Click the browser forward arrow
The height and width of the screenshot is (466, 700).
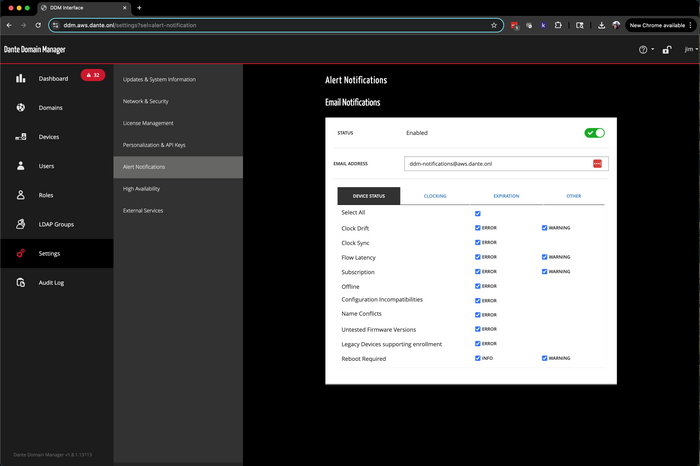(23, 25)
